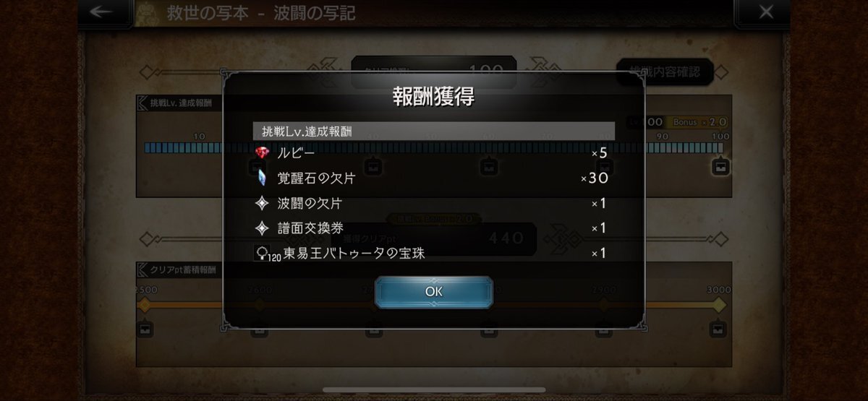Select the red ruby gem icon
Image resolution: width=868 pixels, height=401 pixels.
262,152
